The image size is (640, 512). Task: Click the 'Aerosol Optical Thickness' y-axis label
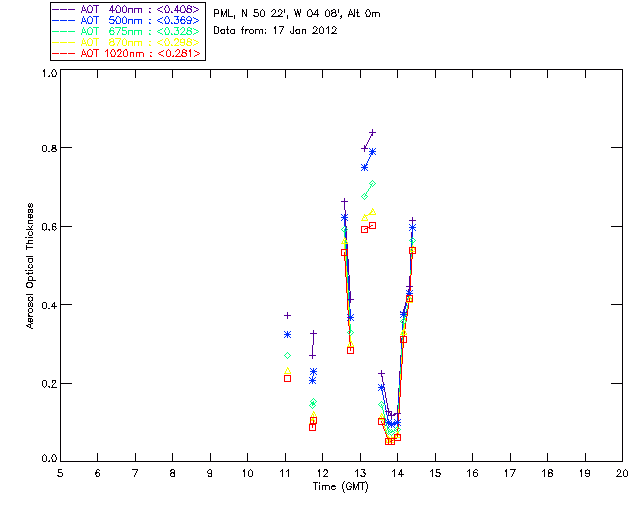click(x=29, y=266)
